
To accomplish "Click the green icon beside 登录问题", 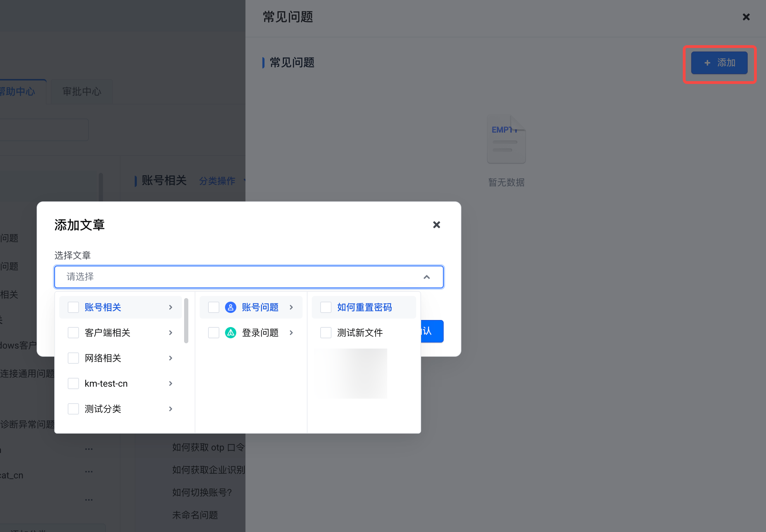I will pos(231,333).
